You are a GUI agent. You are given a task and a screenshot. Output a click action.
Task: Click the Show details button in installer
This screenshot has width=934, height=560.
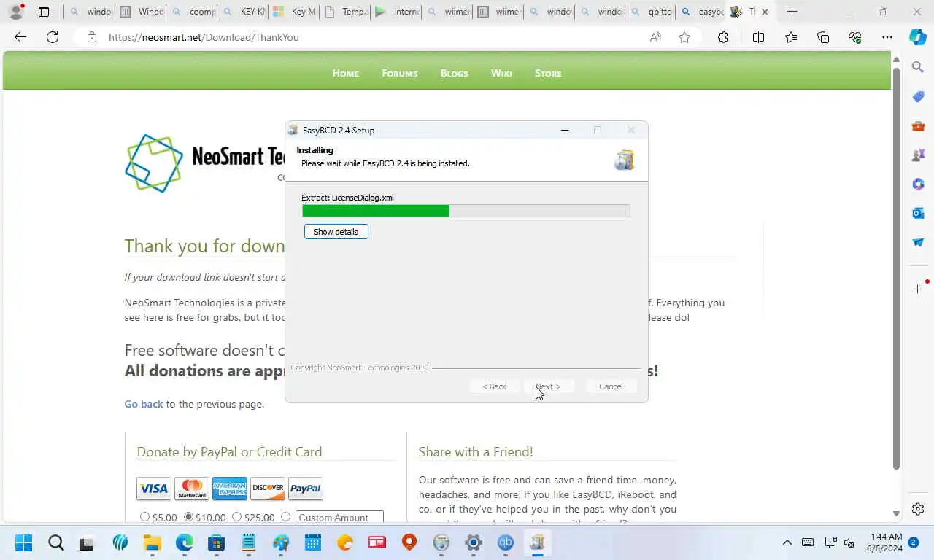click(336, 232)
